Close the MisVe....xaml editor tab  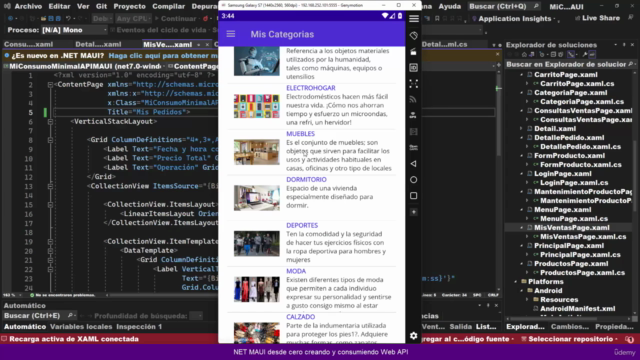pyautogui.click(x=207, y=44)
